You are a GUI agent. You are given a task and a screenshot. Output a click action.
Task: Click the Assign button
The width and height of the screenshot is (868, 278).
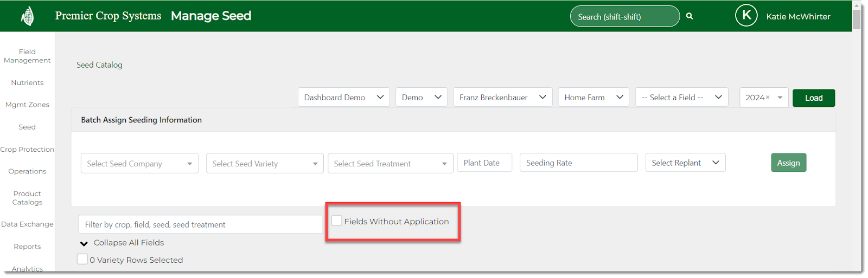pyautogui.click(x=788, y=163)
